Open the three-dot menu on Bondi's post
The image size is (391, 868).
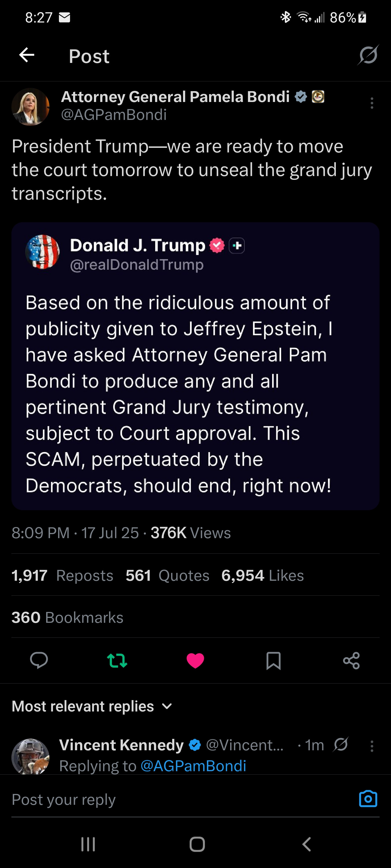[372, 103]
